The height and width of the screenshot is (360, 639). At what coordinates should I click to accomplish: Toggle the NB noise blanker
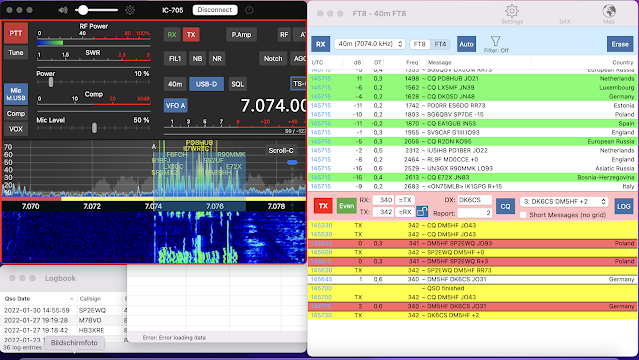click(197, 59)
